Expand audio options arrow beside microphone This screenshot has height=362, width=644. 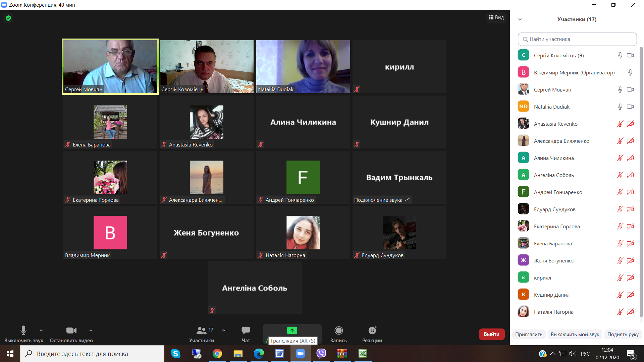point(41,330)
